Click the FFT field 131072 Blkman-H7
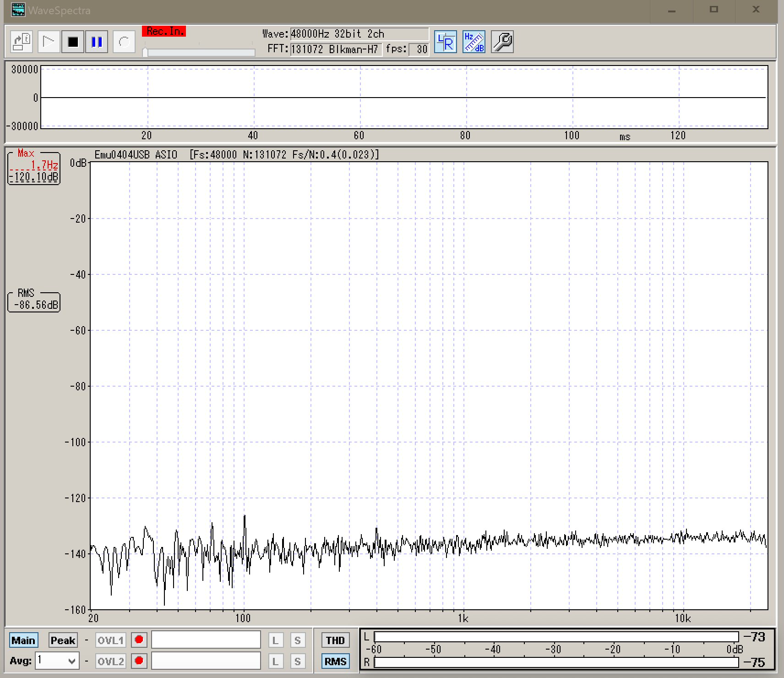Screen dimensions: 784x678 pyautogui.click(x=336, y=49)
